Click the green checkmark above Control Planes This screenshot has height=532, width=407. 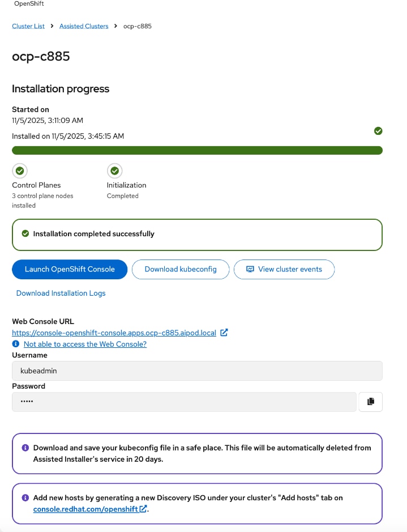19,171
